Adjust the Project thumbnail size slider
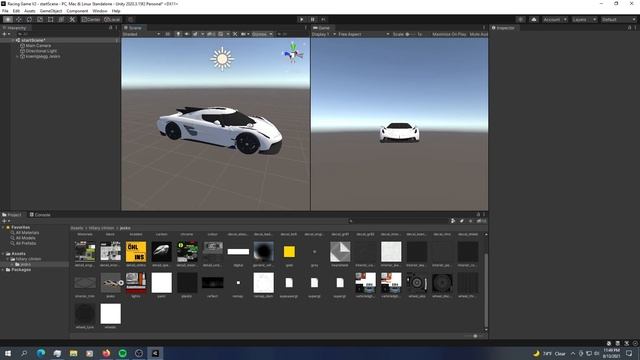The image size is (640, 360). tap(475, 336)
